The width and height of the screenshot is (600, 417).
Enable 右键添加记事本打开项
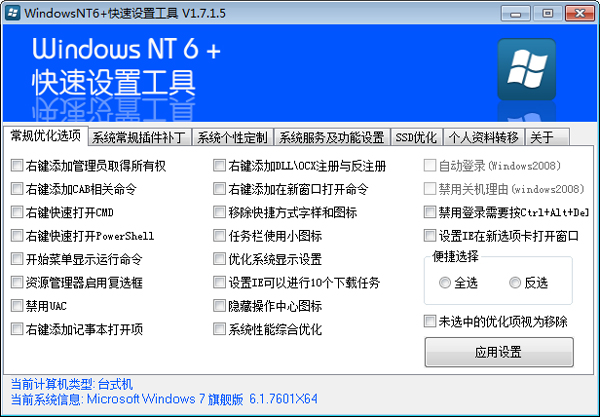17,329
